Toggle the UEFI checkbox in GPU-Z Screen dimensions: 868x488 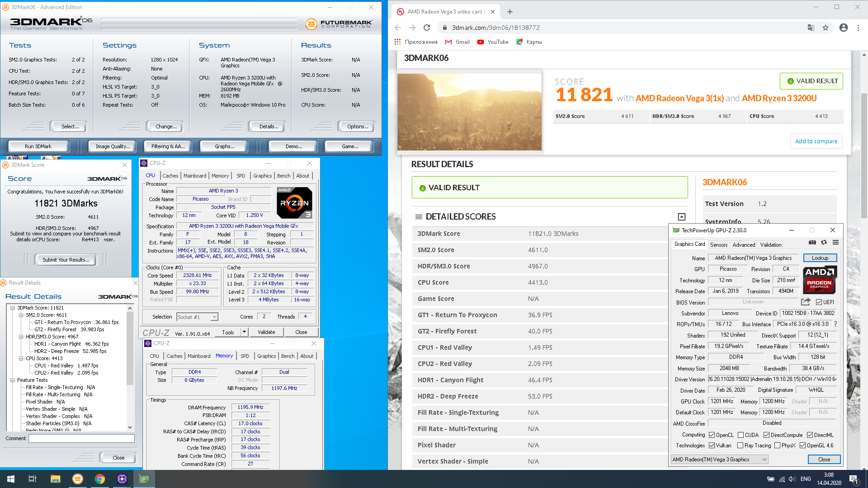(819, 302)
